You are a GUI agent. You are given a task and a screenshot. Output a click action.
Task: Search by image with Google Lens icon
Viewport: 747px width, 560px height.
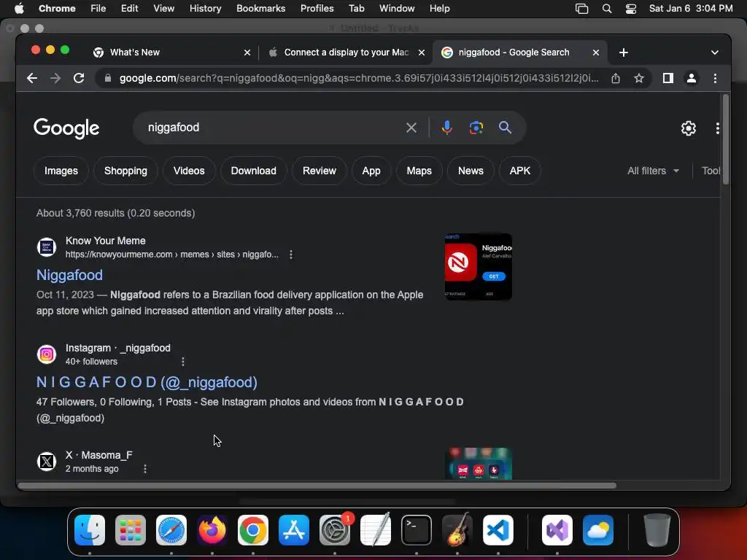click(x=476, y=128)
